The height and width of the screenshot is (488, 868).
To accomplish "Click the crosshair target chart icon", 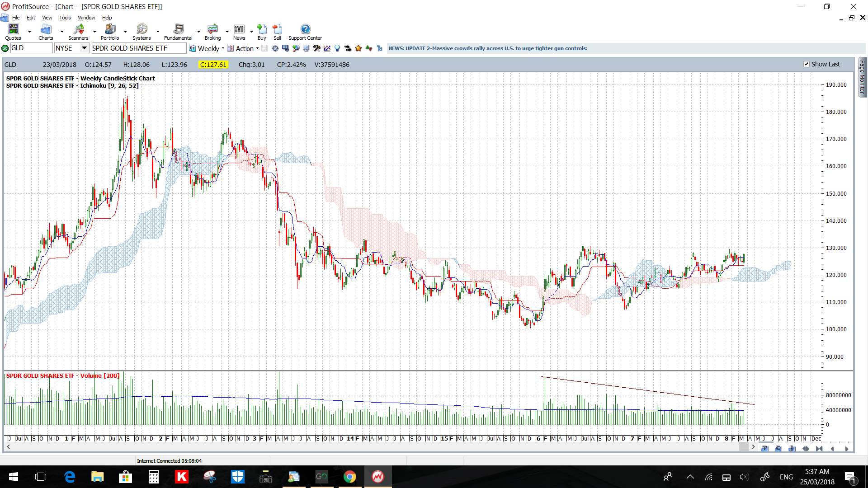I will point(275,48).
